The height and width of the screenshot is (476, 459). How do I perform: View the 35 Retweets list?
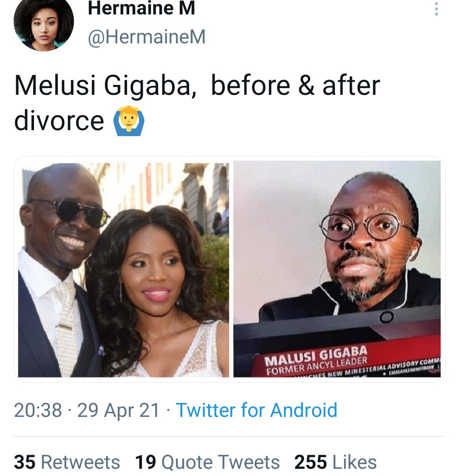click(67, 462)
